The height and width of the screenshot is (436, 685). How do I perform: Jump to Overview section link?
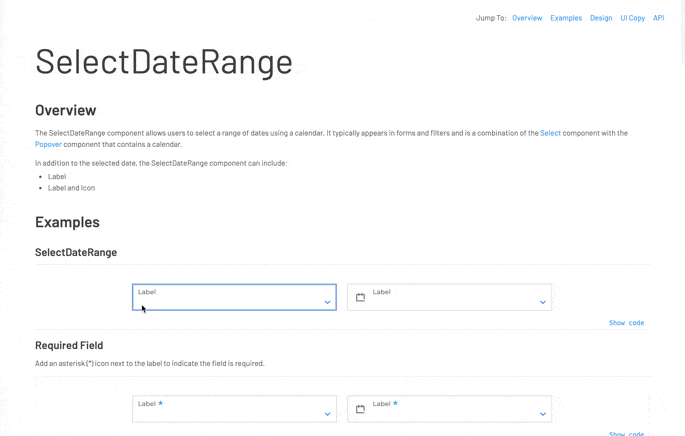tap(527, 18)
